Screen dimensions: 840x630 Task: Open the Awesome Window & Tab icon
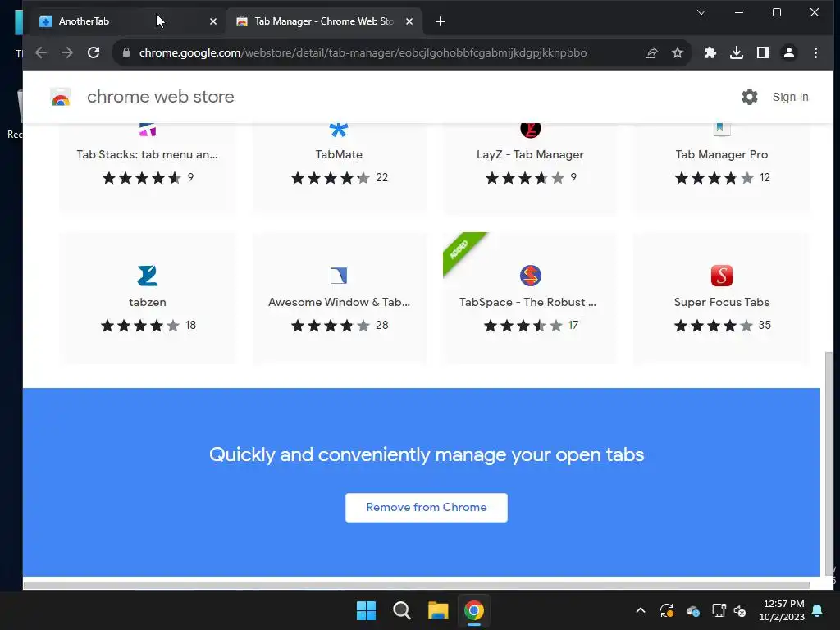point(339,276)
